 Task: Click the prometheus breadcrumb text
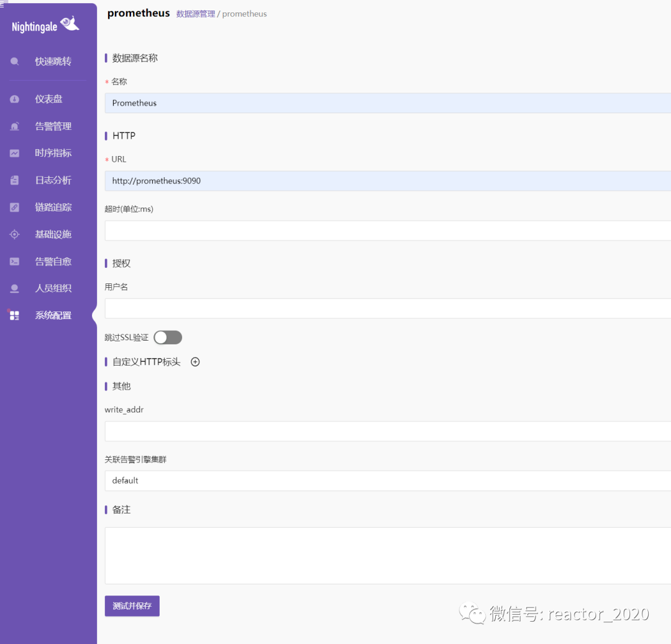coord(244,14)
